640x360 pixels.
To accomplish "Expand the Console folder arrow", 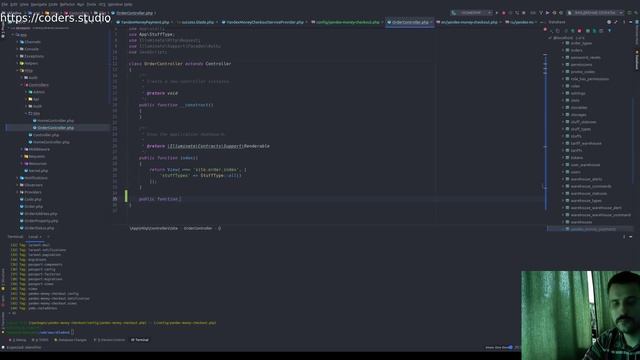I will pyautogui.click(x=18, y=49).
